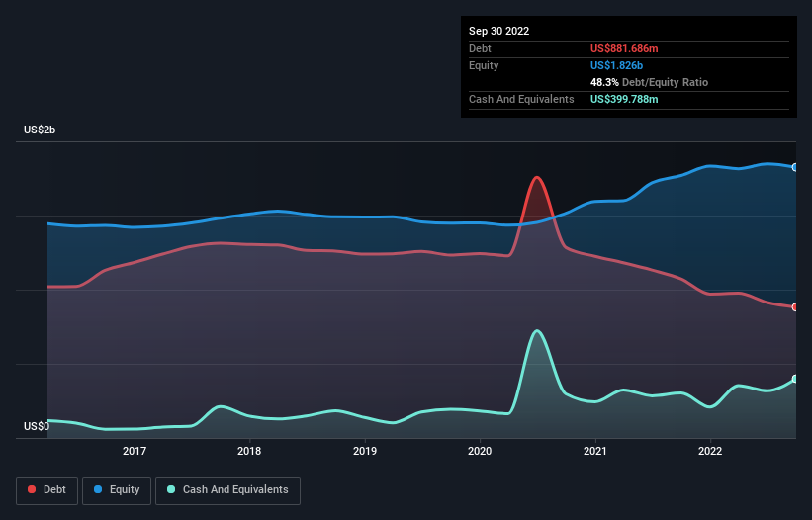Viewport: 812px width, 520px height.
Task: Click the teal cash spike peak in 2020
Action: point(537,331)
